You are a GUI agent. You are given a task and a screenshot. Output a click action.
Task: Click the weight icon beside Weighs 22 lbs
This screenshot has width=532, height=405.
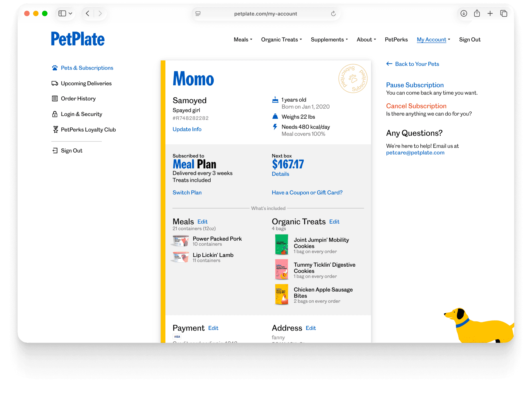tap(275, 116)
